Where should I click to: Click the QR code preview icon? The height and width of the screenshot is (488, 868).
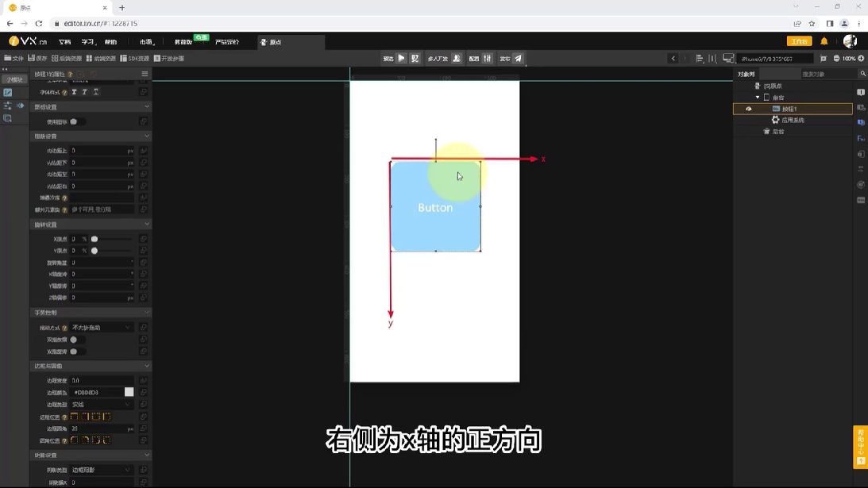tap(415, 58)
